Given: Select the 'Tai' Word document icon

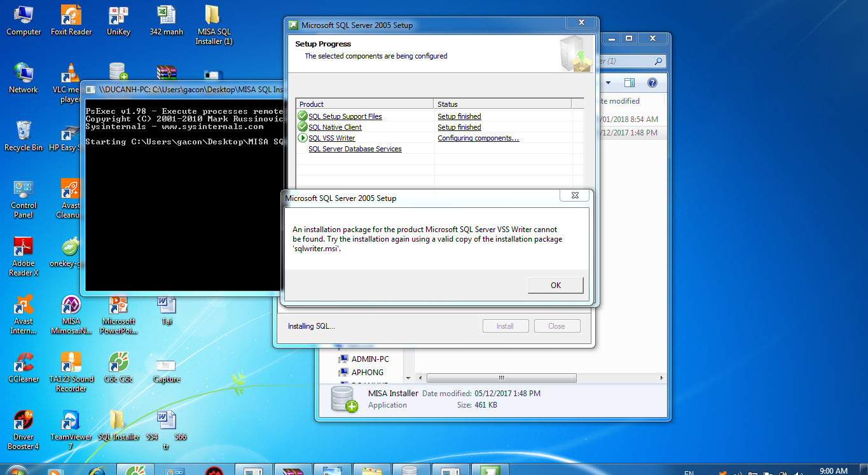Looking at the screenshot, I should [166, 310].
